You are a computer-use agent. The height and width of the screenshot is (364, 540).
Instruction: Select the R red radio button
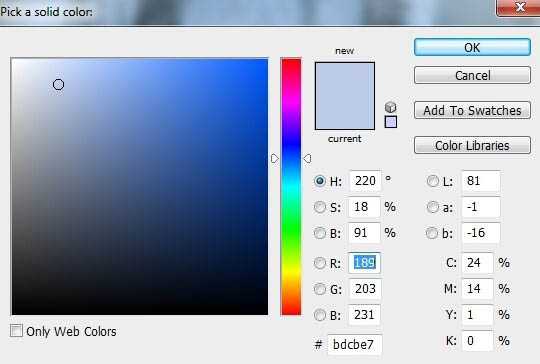click(x=320, y=263)
